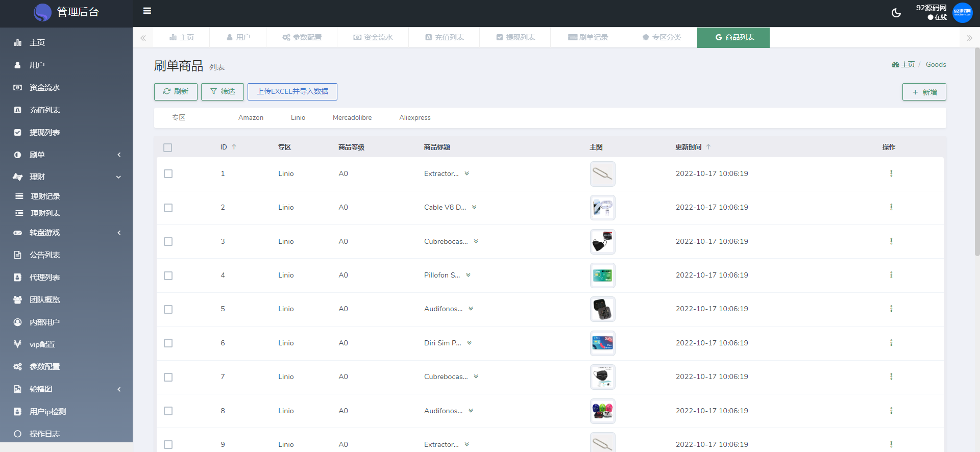Open row 8 actions three-dot menu
The width and height of the screenshot is (980, 452).
(891, 411)
